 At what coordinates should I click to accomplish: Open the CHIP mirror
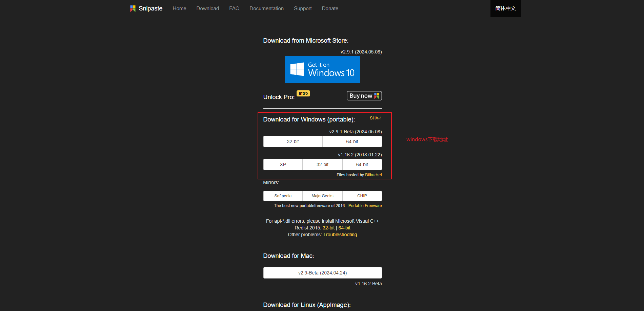362,196
